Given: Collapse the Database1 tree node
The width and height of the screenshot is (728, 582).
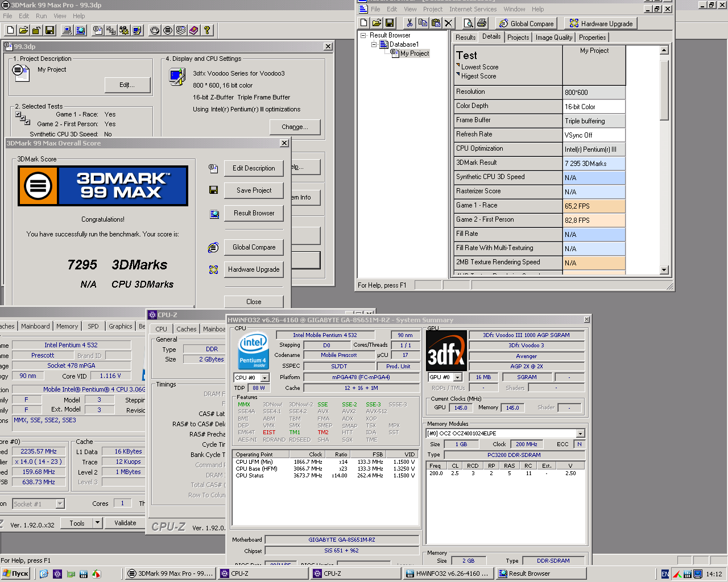Looking at the screenshot, I should click(x=374, y=44).
